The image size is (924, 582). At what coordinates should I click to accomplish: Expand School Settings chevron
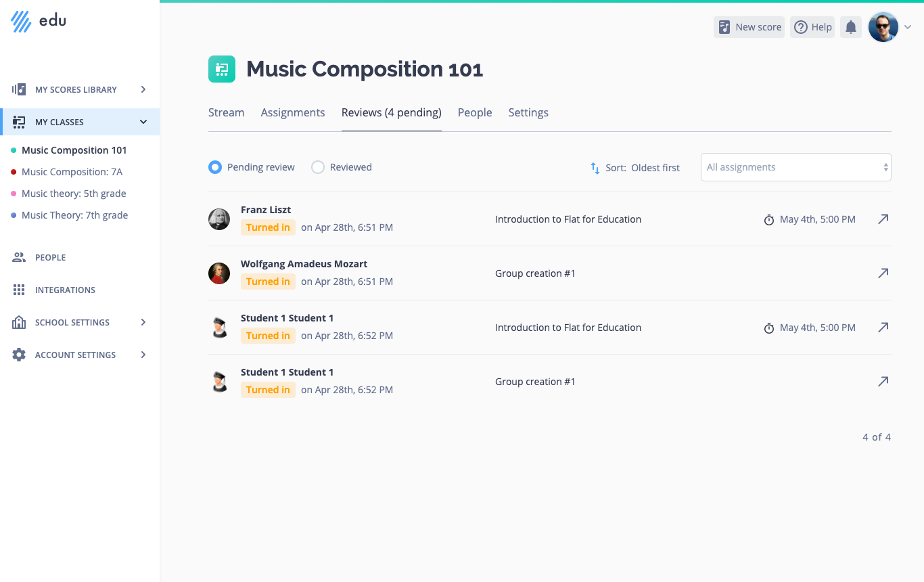point(143,322)
